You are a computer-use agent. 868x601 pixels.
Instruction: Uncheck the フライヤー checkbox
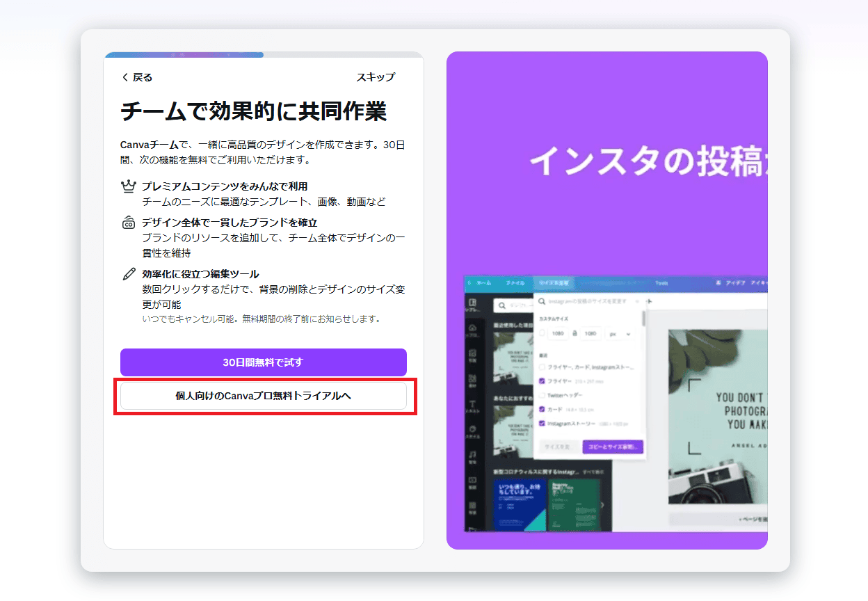(x=542, y=381)
